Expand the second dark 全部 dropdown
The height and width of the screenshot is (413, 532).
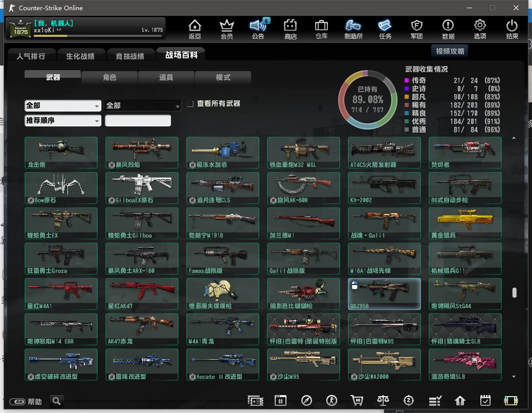click(x=143, y=105)
